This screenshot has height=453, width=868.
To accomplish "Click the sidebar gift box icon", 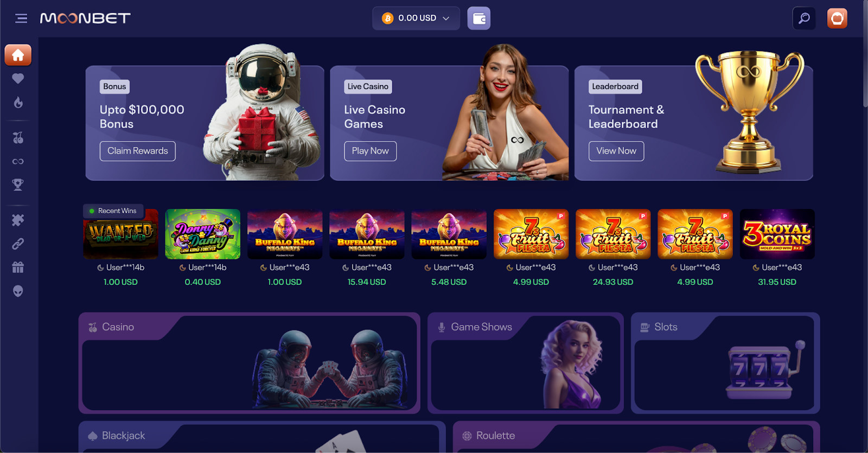I will pyautogui.click(x=18, y=267).
